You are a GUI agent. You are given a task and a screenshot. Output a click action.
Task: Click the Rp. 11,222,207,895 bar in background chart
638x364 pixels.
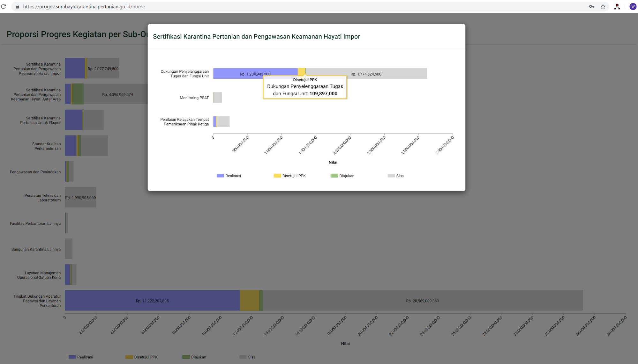(x=152, y=300)
